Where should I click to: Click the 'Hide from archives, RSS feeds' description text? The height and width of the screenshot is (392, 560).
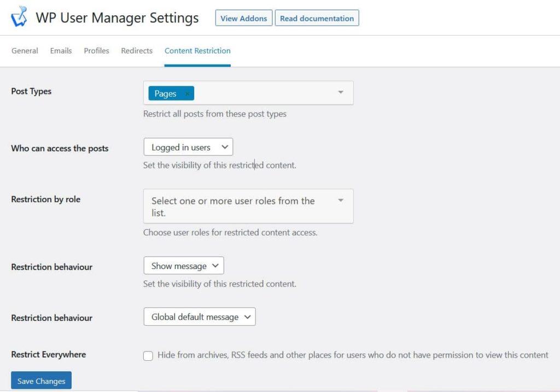353,355
